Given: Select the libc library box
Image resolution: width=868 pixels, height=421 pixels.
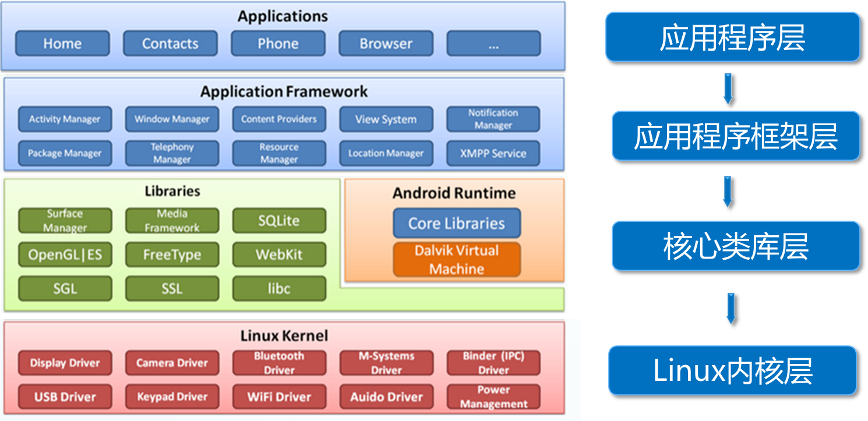Looking at the screenshot, I should [x=279, y=289].
